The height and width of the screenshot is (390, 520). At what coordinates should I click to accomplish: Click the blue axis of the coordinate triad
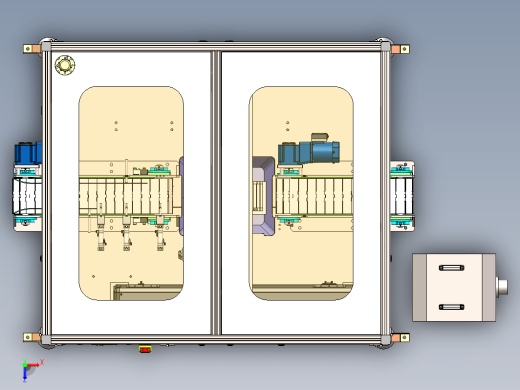25,374
